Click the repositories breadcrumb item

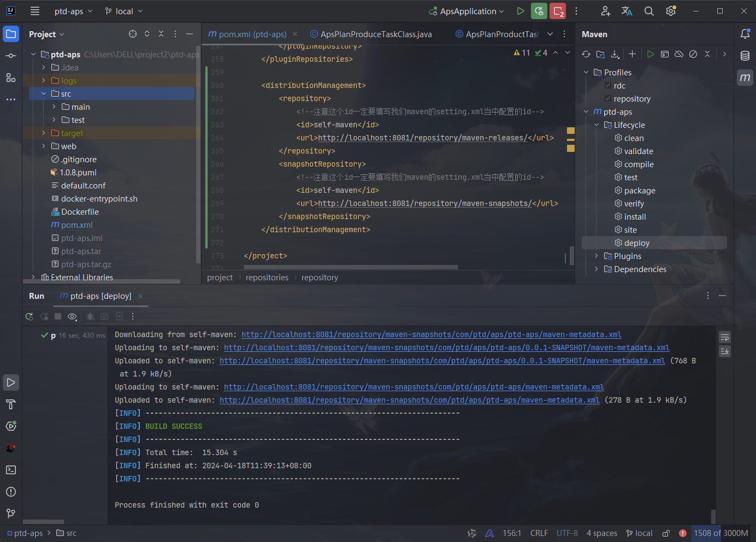267,278
